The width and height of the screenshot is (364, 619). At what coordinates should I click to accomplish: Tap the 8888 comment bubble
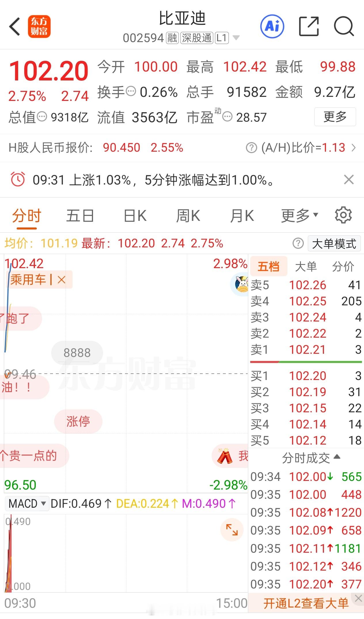(x=77, y=353)
